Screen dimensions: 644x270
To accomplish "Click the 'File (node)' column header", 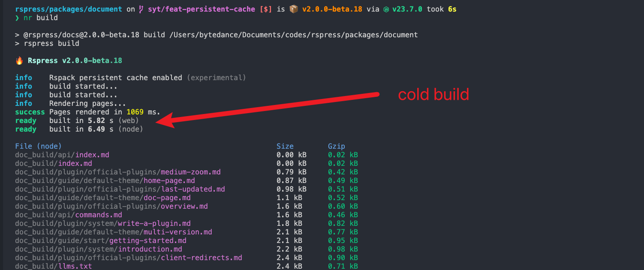I will 39,146.
